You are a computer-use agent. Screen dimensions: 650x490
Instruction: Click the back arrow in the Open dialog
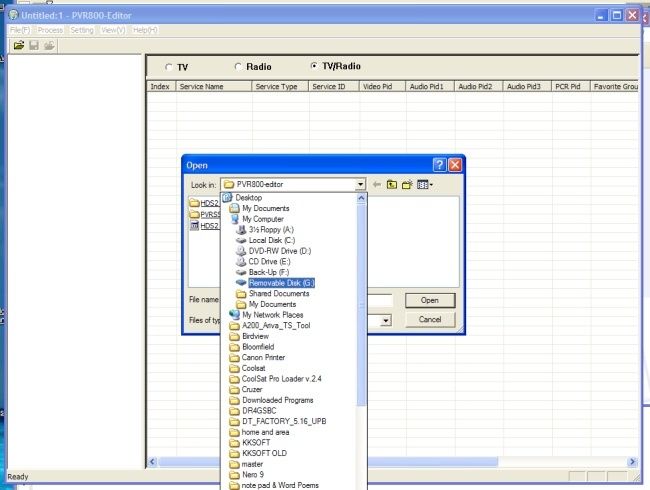(376, 184)
